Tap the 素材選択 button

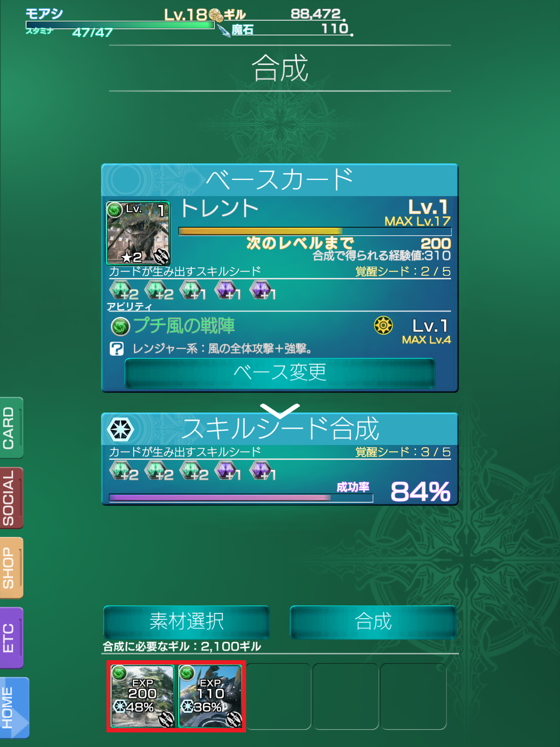187,622
